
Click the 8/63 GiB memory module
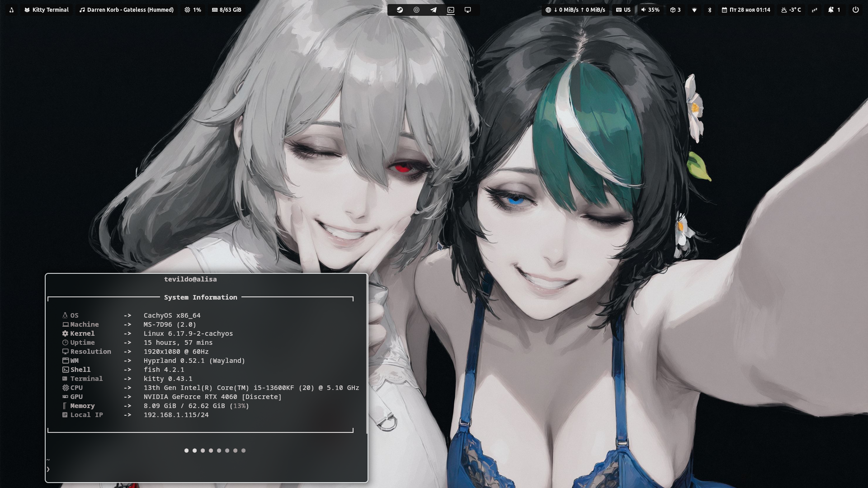[x=226, y=9]
